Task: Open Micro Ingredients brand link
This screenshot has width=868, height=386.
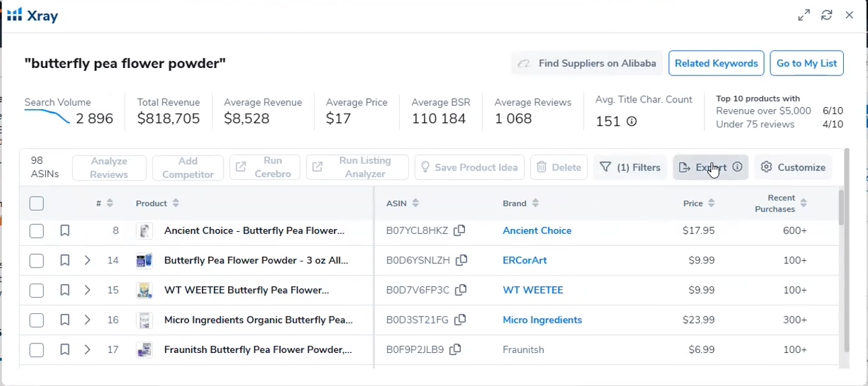Action: pyautogui.click(x=542, y=320)
